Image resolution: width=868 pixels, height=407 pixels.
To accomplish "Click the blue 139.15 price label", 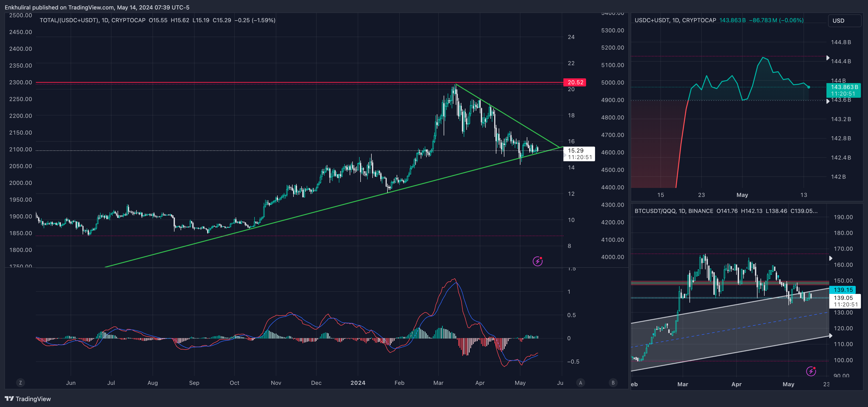I will click(843, 290).
